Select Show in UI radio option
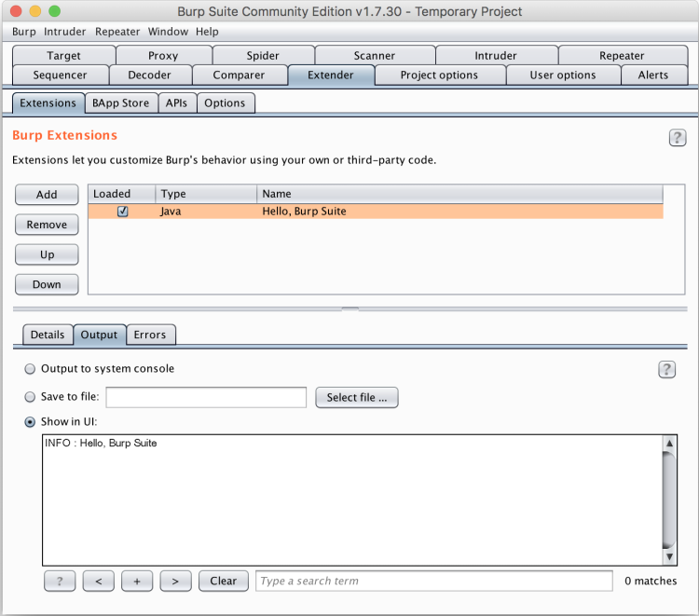 [30, 421]
